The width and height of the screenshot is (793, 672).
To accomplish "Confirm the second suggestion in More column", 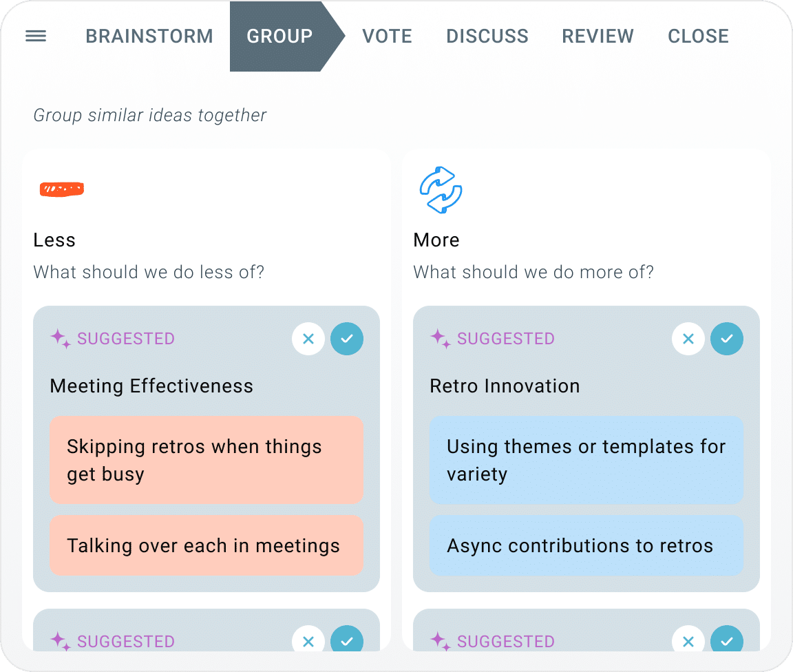I will tap(727, 641).
